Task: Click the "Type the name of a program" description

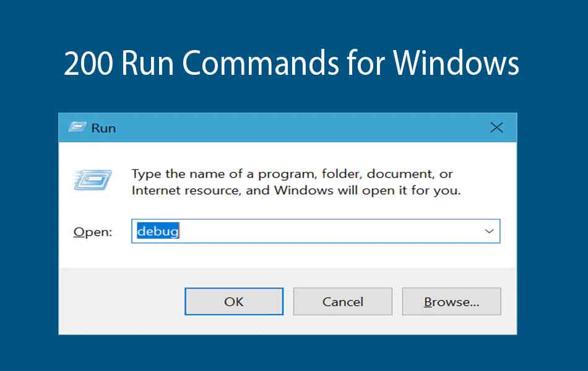Action: coord(296,182)
